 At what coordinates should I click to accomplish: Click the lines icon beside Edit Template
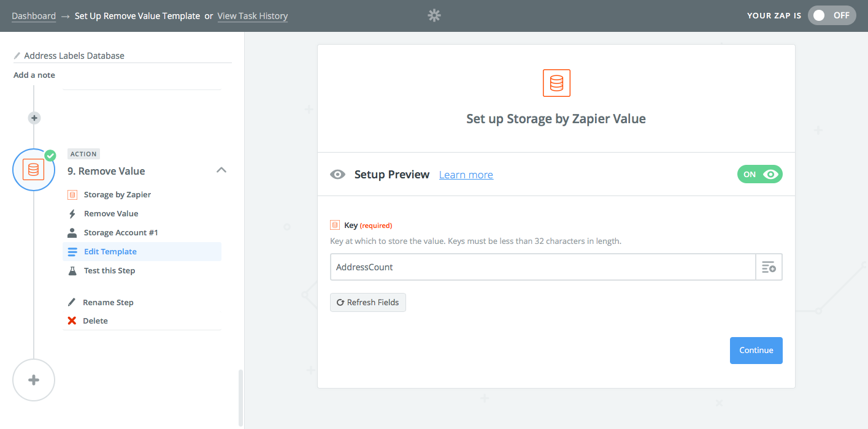pyautogui.click(x=72, y=251)
